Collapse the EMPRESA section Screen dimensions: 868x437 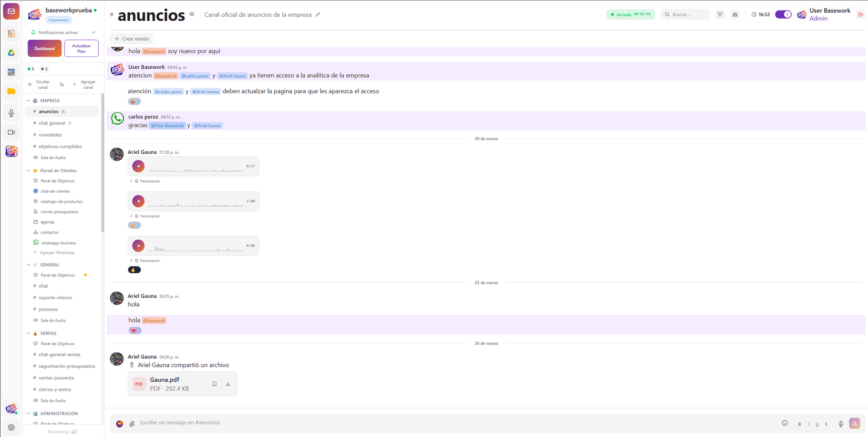click(28, 100)
